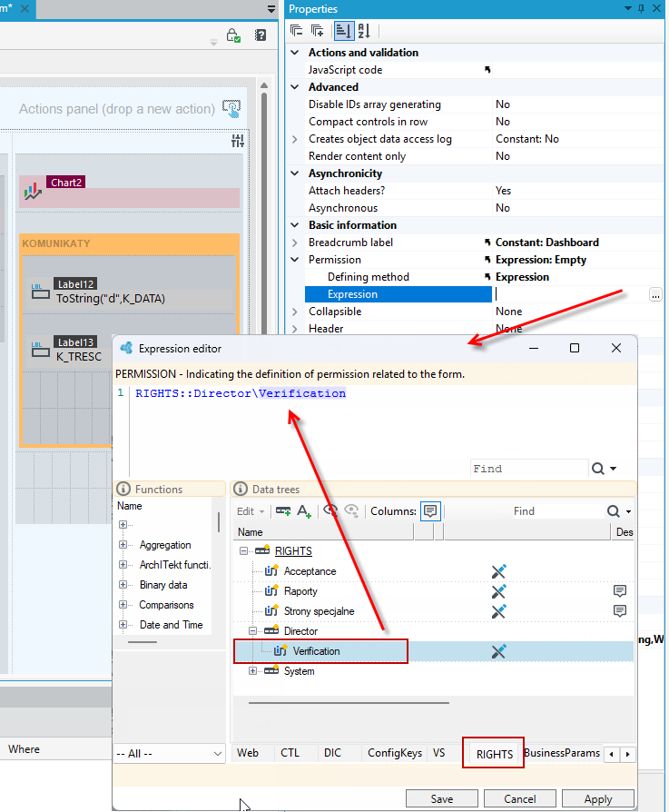Expand the Collapsible property
Image resolution: width=669 pixels, height=812 pixels.
tap(295, 312)
